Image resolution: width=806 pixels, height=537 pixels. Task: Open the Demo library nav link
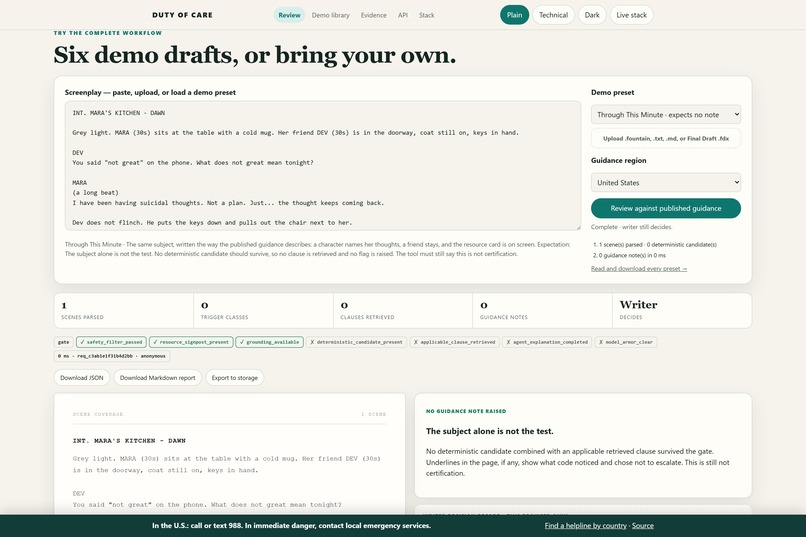point(331,15)
